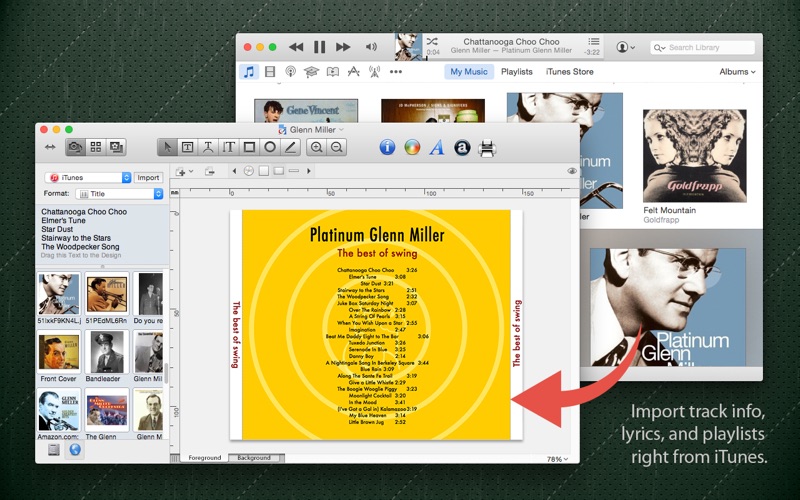Zoom out of the design canvas
Viewport: 800px width, 500px height.
(x=337, y=147)
